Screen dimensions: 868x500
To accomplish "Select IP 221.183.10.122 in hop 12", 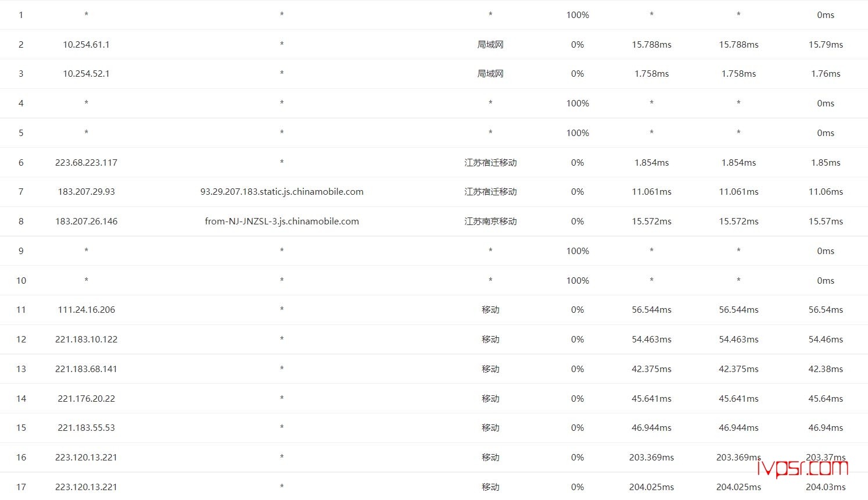I will point(86,340).
